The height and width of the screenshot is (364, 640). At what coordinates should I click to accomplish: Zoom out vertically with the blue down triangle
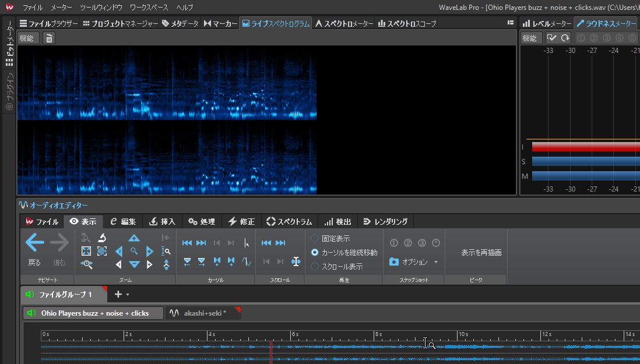click(134, 264)
